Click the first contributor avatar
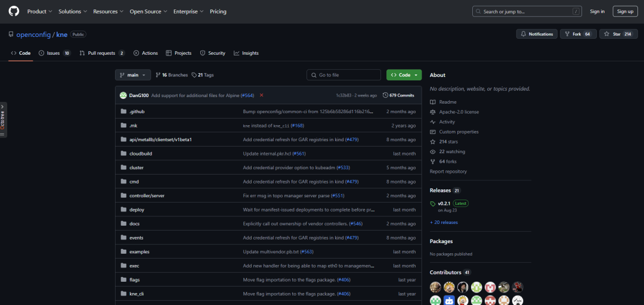Screen dimensions: 644x305 (435, 287)
